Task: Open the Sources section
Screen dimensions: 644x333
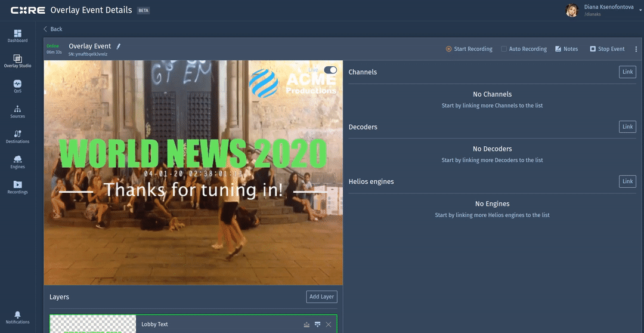Action: point(17,112)
